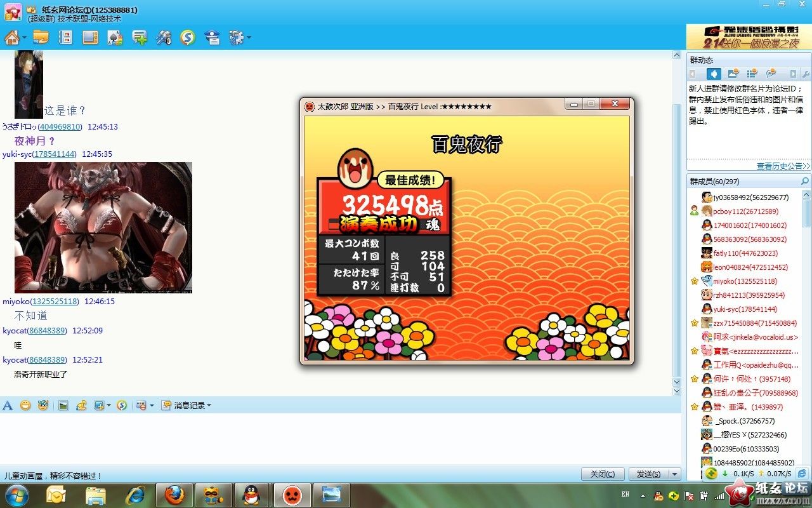Click the 发送(S) send button
Image resolution: width=812 pixels, height=508 pixels.
pos(648,474)
